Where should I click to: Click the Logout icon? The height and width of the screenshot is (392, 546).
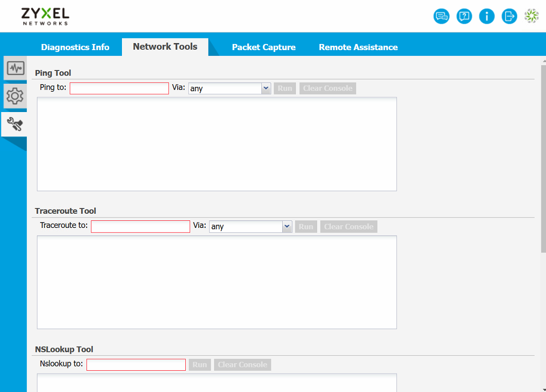(509, 17)
